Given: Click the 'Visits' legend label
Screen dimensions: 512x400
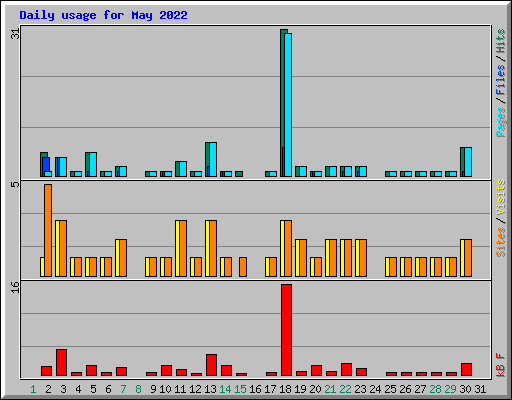Looking at the screenshot, I should [x=500, y=197].
